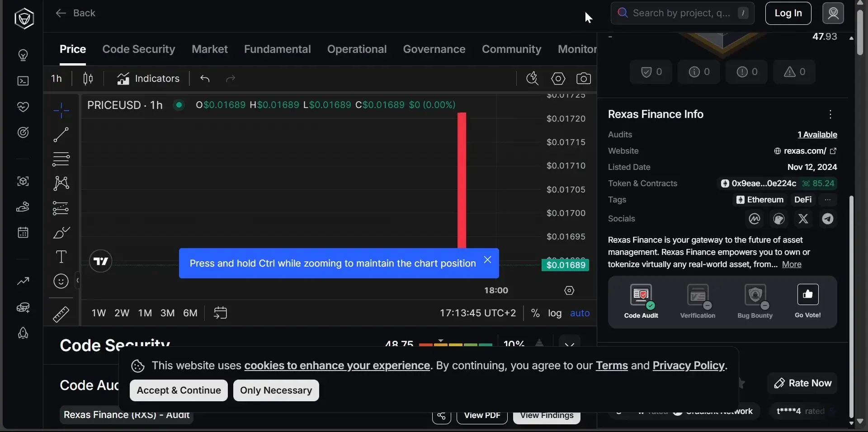Viewport: 868px width, 432px height.
Task: Open the user profile avatar
Action: 833,13
